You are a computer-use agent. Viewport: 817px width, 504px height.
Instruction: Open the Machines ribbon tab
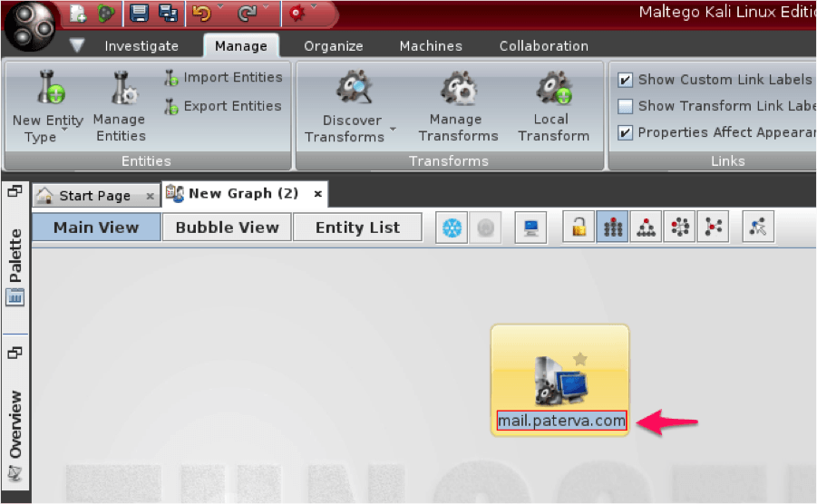(x=431, y=46)
